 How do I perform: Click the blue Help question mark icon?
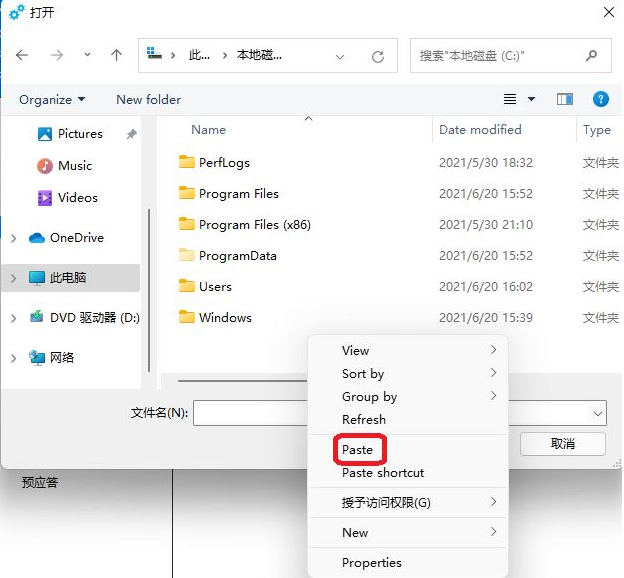(x=601, y=99)
